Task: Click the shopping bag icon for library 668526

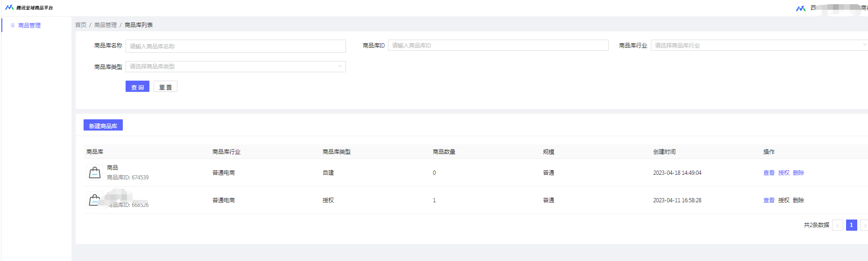Action: 94,200
